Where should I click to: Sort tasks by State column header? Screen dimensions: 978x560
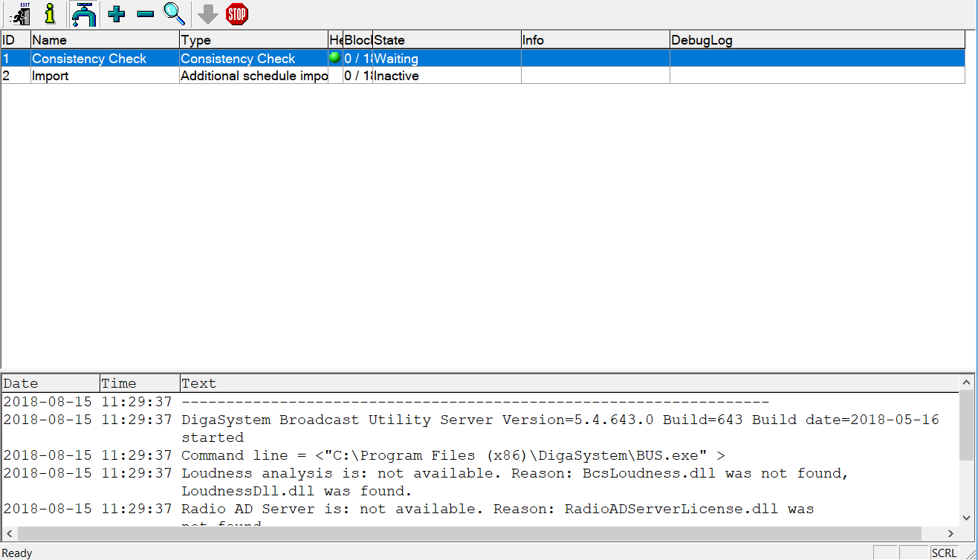click(x=446, y=40)
